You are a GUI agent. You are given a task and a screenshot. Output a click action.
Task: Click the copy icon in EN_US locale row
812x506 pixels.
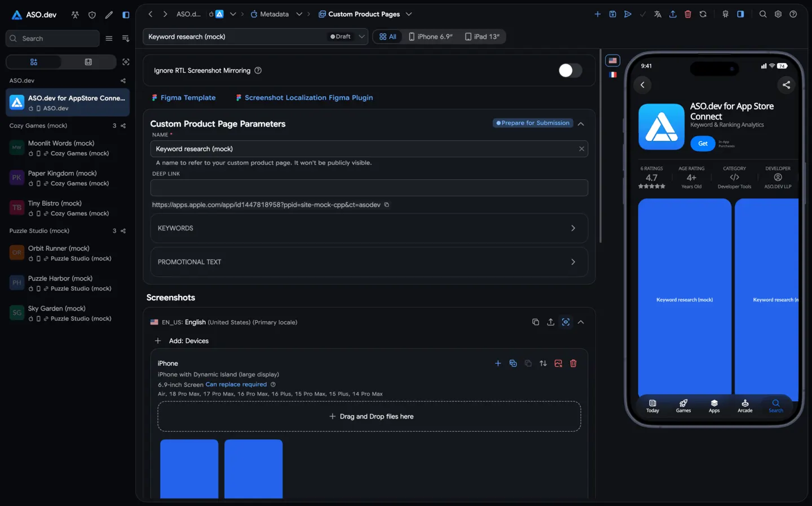pos(536,322)
